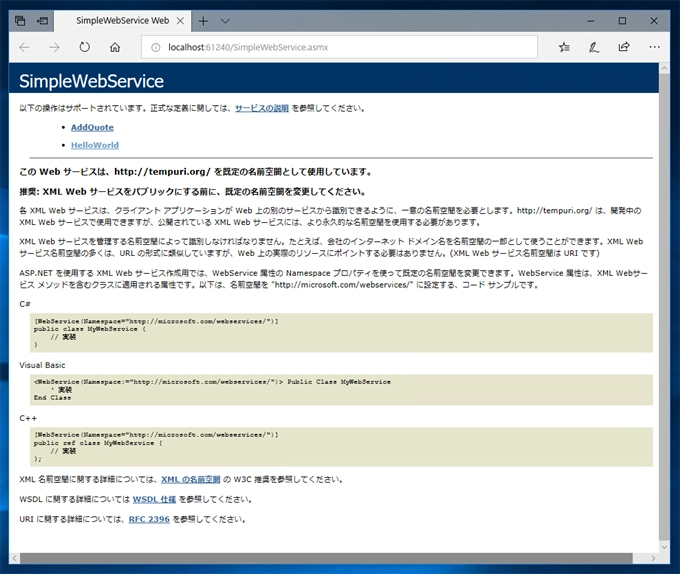This screenshot has width=680, height=574.
Task: Open the AddQuote operation link
Action: [x=92, y=127]
